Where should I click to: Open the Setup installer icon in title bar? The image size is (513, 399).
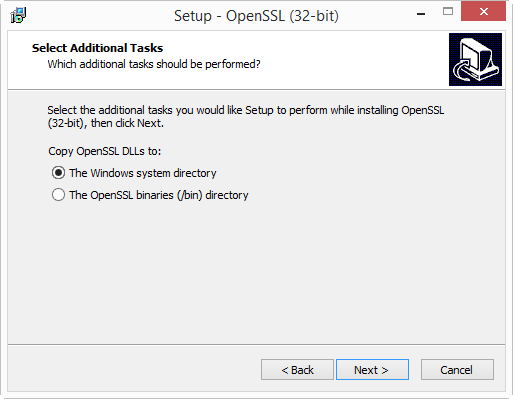coord(18,15)
